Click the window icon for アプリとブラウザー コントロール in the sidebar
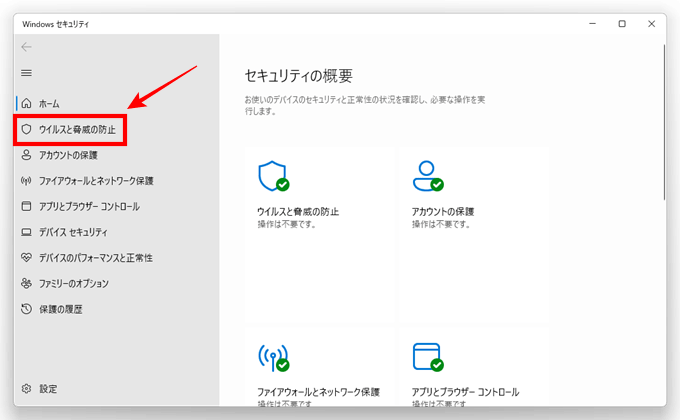This screenshot has height=420, width=680. [x=26, y=206]
